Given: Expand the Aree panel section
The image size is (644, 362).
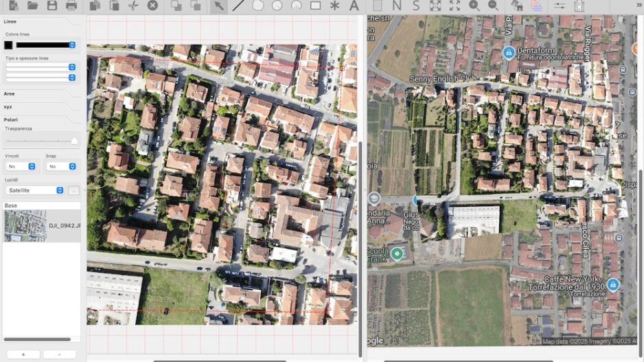Looking at the screenshot, I should pos(10,93).
